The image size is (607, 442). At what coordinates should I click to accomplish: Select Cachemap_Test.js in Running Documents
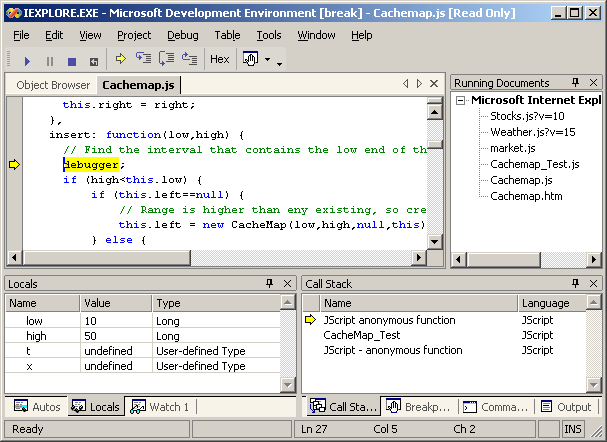pos(535,164)
